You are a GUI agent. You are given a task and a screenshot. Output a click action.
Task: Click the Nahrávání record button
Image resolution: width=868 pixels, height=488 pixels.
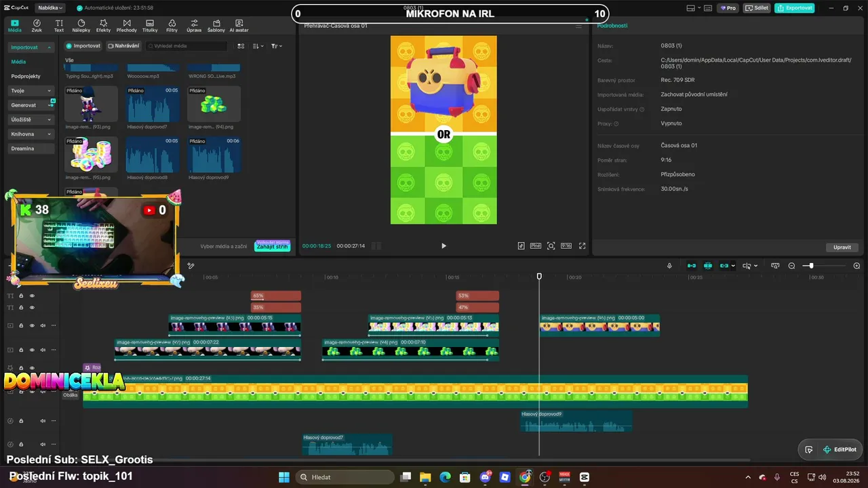pyautogui.click(x=124, y=46)
